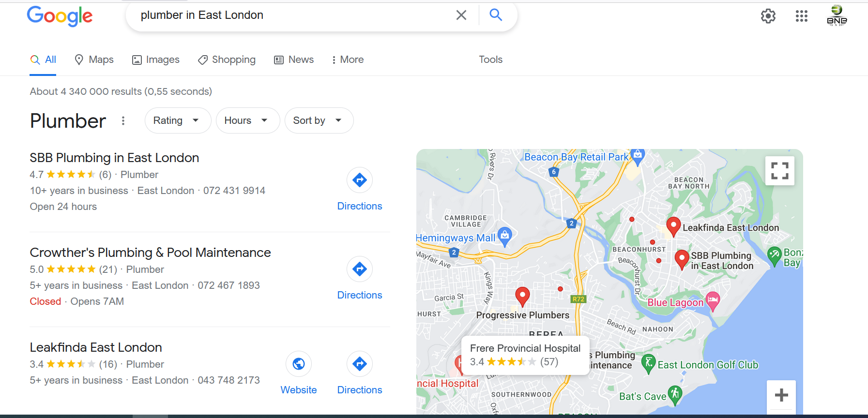Click Bonza Bay marker icon
Screen dimensions: 868x418
pyautogui.click(x=775, y=256)
